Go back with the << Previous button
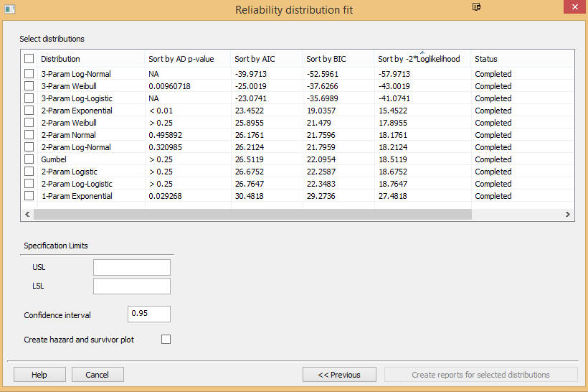This screenshot has height=392, width=588. click(339, 375)
